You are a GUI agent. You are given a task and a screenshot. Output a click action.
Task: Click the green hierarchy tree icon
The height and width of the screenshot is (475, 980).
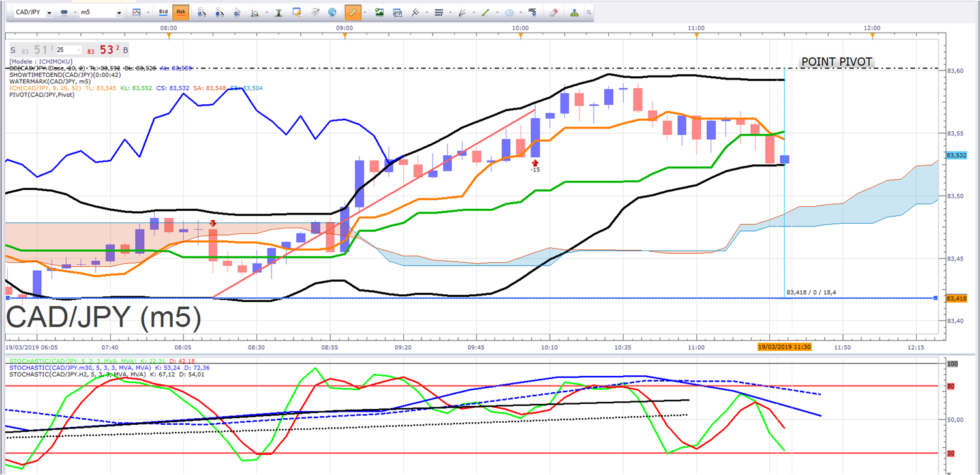click(x=574, y=12)
